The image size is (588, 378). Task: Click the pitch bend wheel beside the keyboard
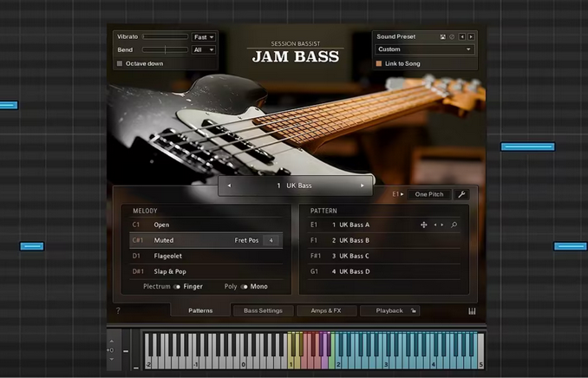[x=126, y=350]
